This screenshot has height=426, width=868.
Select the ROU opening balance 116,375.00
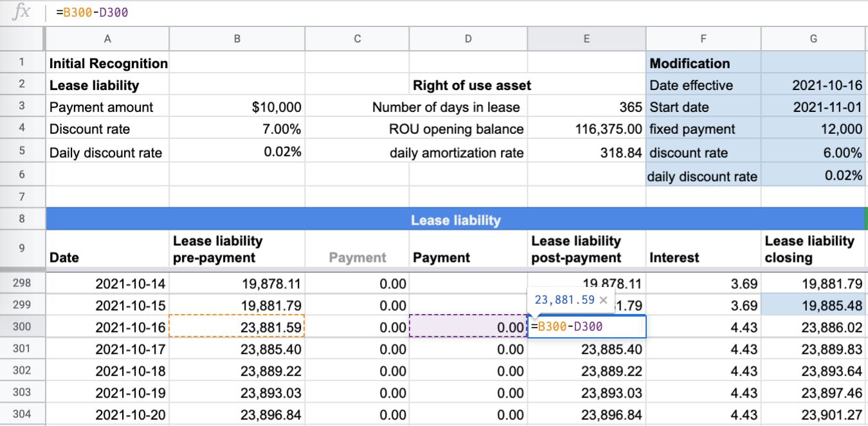586,129
